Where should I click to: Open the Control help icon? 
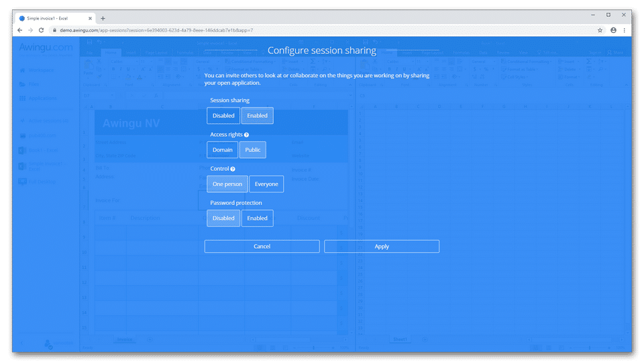(233, 169)
